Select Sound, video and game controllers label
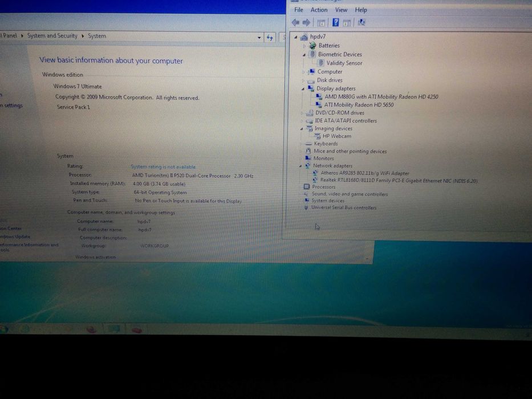 (x=350, y=194)
